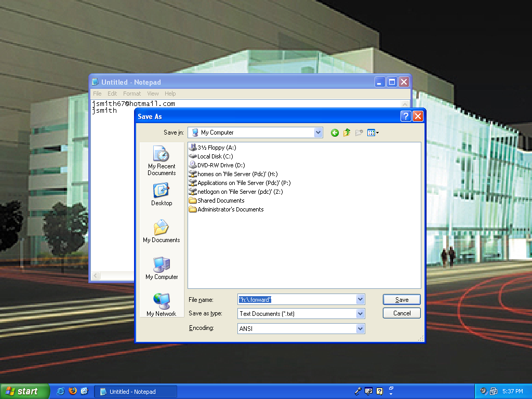
Task: Open Notepad Edit menu
Action: pyautogui.click(x=112, y=94)
